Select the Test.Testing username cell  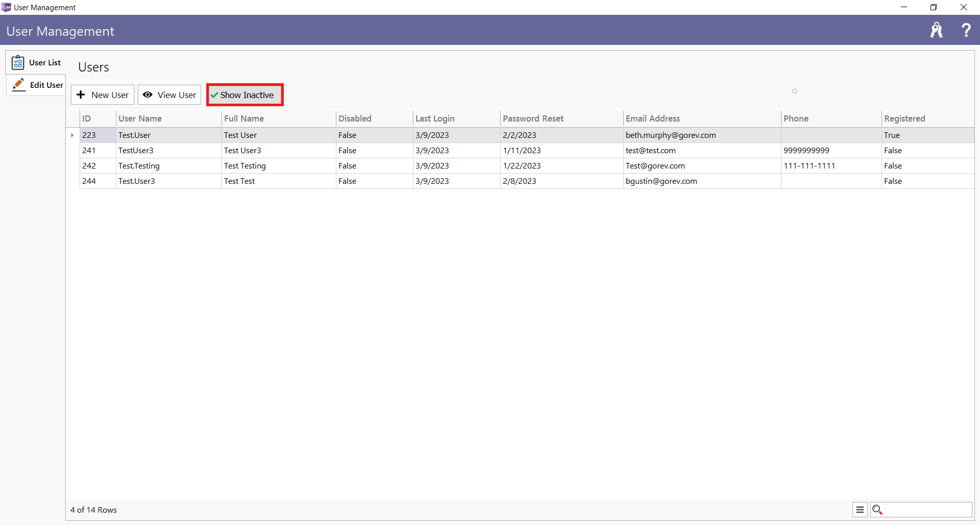169,166
